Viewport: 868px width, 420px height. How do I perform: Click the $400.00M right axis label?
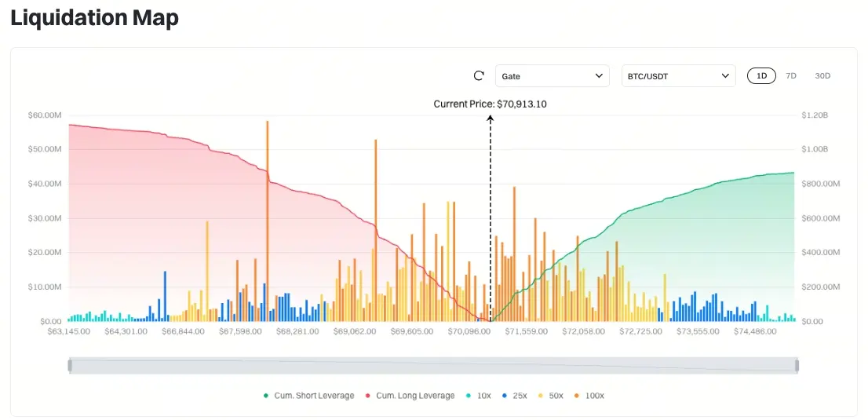pos(820,253)
